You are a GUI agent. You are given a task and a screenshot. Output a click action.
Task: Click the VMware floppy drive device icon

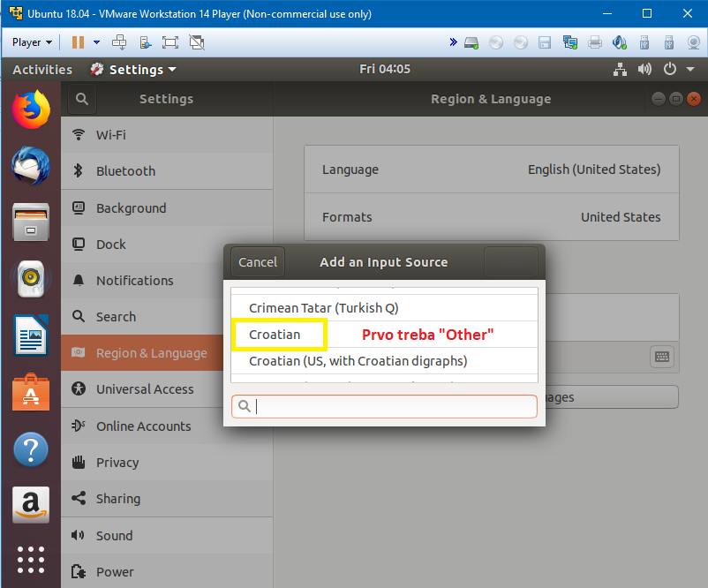(545, 43)
